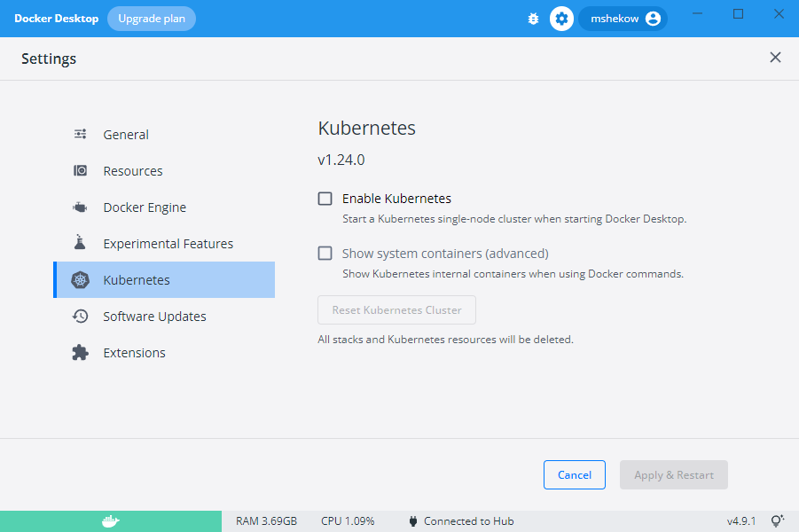This screenshot has width=799, height=532.
Task: Click the Software Updates history icon
Action: 80,317
